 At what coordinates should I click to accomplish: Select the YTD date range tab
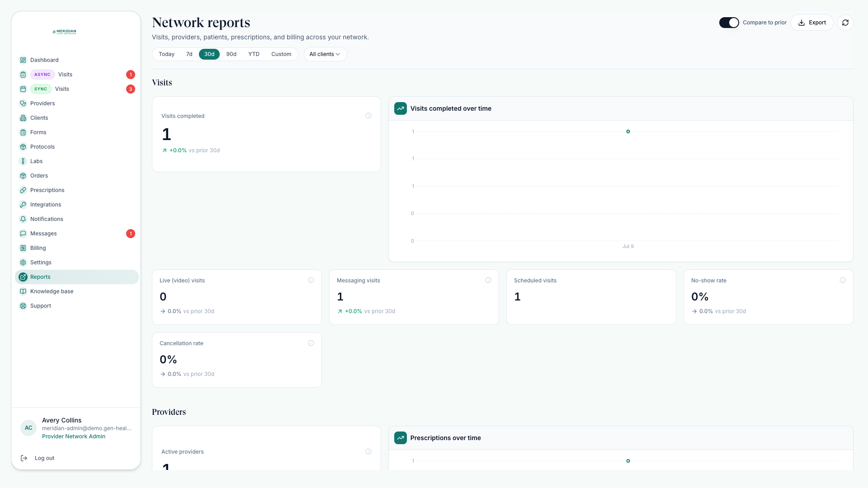[254, 54]
